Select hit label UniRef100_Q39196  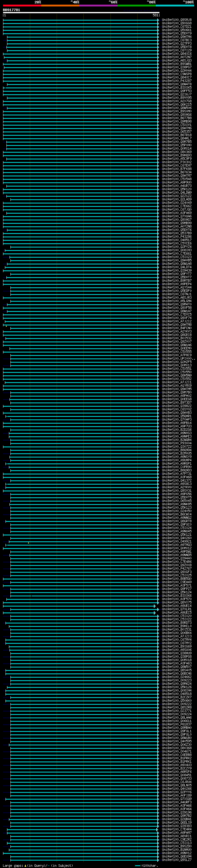pos(177,812)
